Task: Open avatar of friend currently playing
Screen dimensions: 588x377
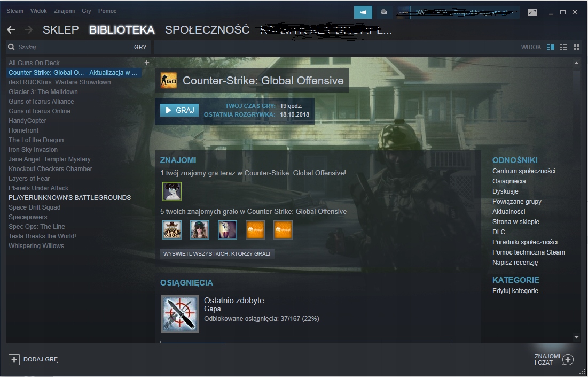Action: tap(172, 191)
